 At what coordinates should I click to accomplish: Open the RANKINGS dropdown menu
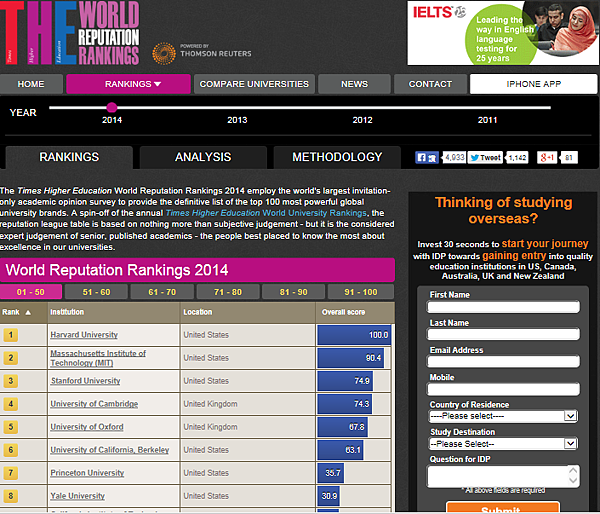pyautogui.click(x=128, y=84)
